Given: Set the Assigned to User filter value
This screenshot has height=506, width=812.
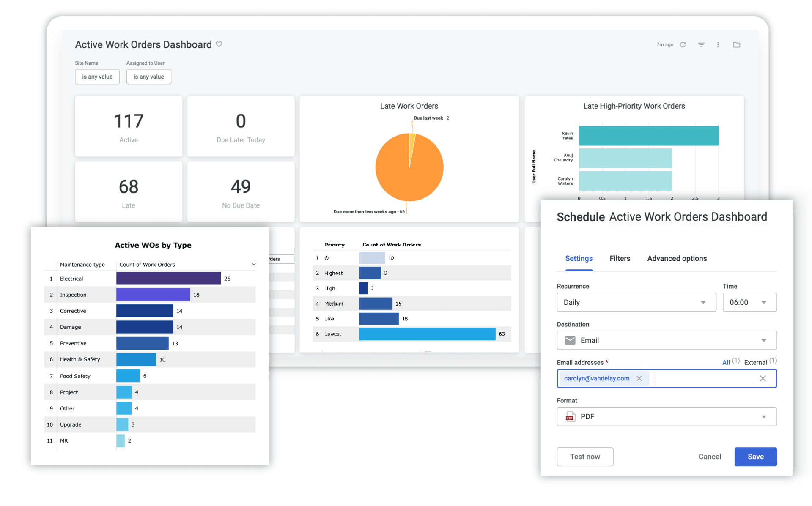Looking at the screenshot, I should [x=148, y=77].
